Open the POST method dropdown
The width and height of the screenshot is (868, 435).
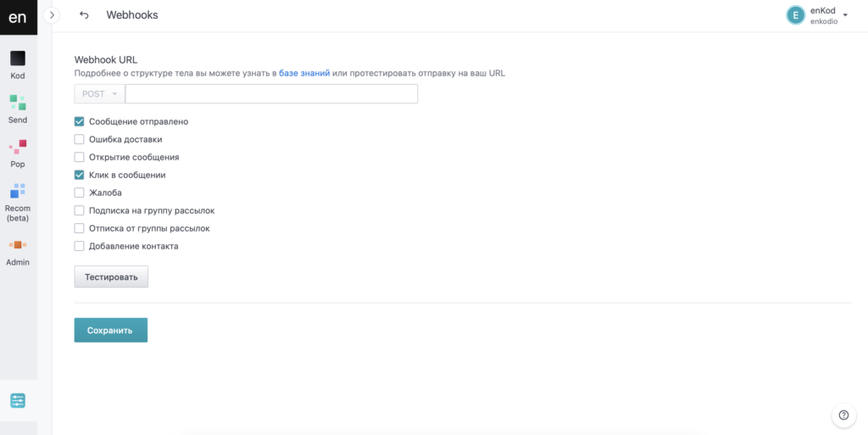coord(100,94)
